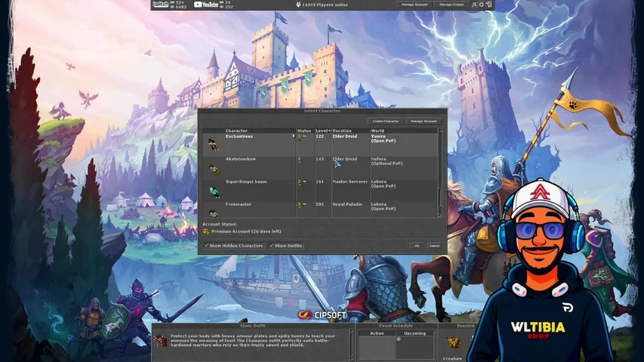The height and width of the screenshot is (362, 644).
Task: Click the Aketetumbow status icon
Action: pyautogui.click(x=300, y=160)
